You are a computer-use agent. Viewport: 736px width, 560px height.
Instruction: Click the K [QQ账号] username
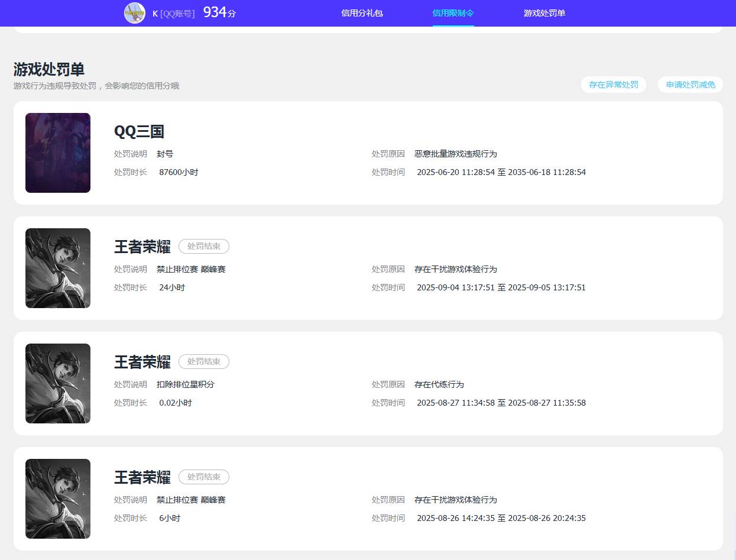pyautogui.click(x=173, y=13)
